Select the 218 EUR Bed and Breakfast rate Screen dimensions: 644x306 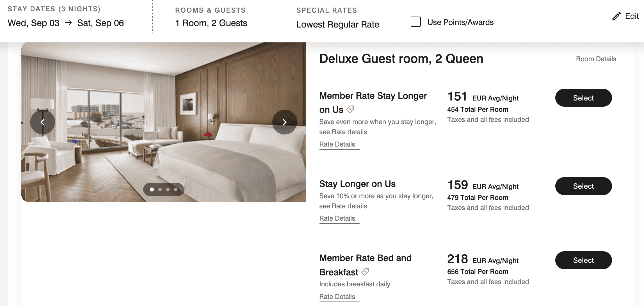(583, 260)
